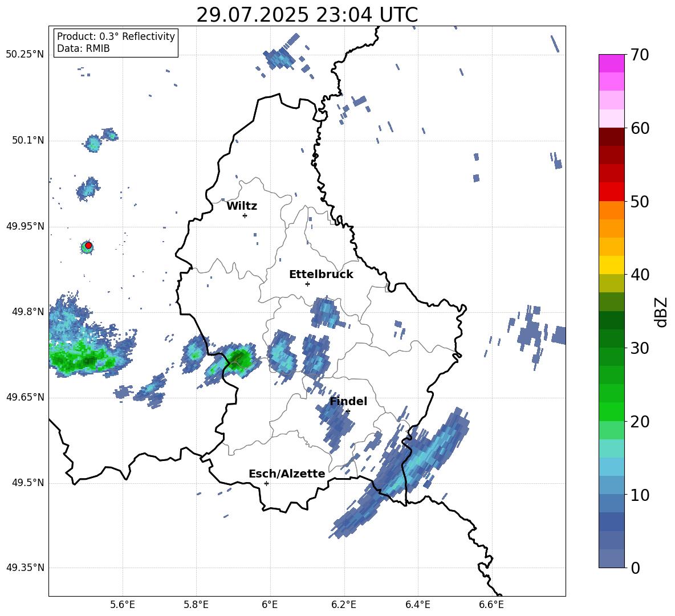The image size is (675, 616).
Task: Click the 50 value on colorbar
Action: coord(639,201)
